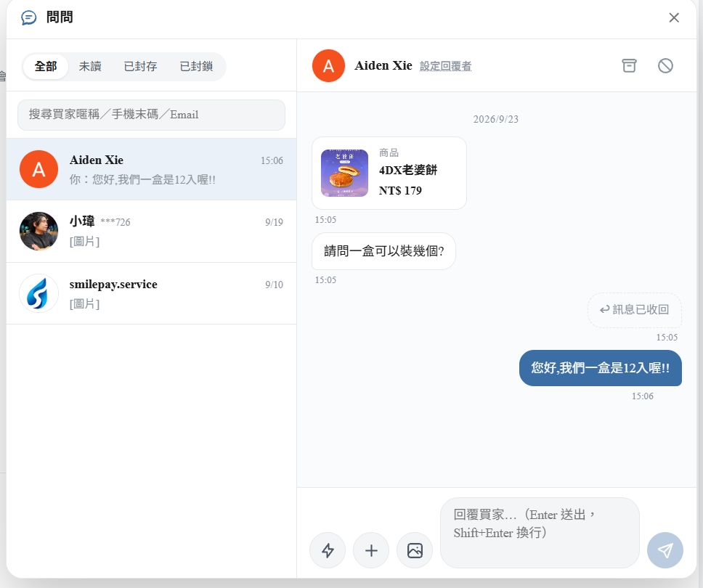Click the 15:06 time under sent message
Viewport: 703px width, 588px height.
[643, 396]
